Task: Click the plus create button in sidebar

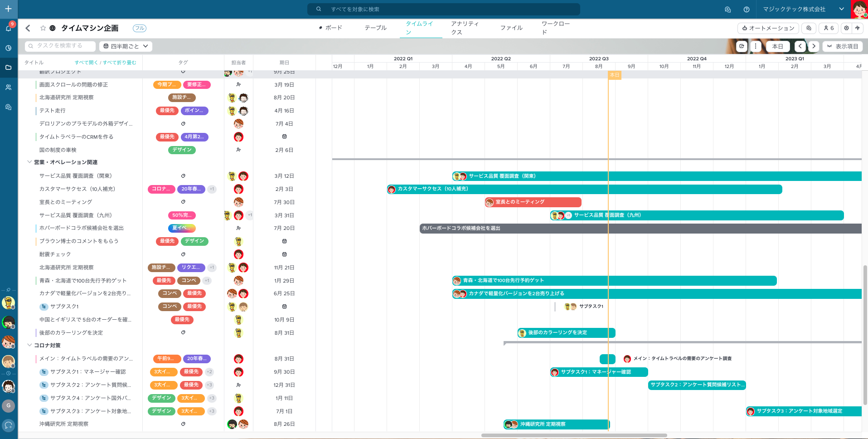Action: 8,9
